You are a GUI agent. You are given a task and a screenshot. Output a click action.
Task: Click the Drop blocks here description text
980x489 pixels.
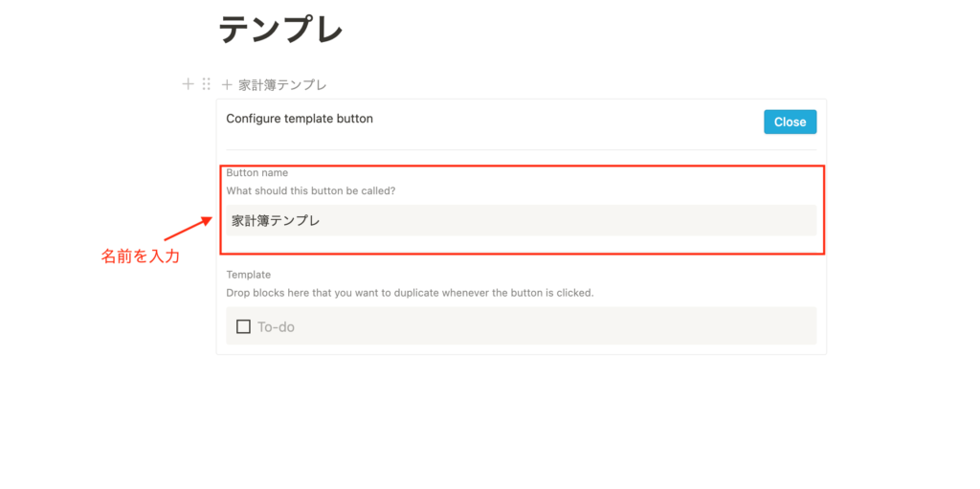(x=410, y=292)
